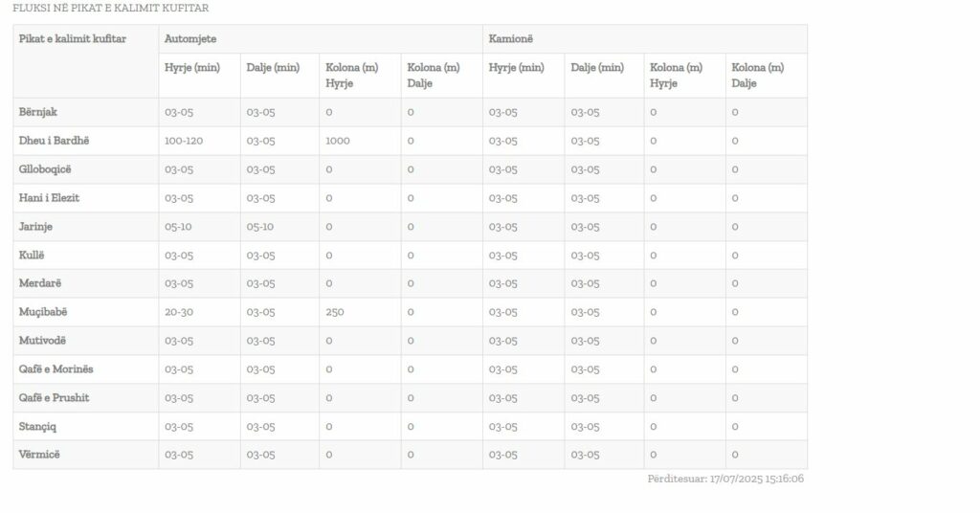The image size is (980, 513).
Task: Click the Qafë e Morinës row label
Action: click(x=56, y=369)
